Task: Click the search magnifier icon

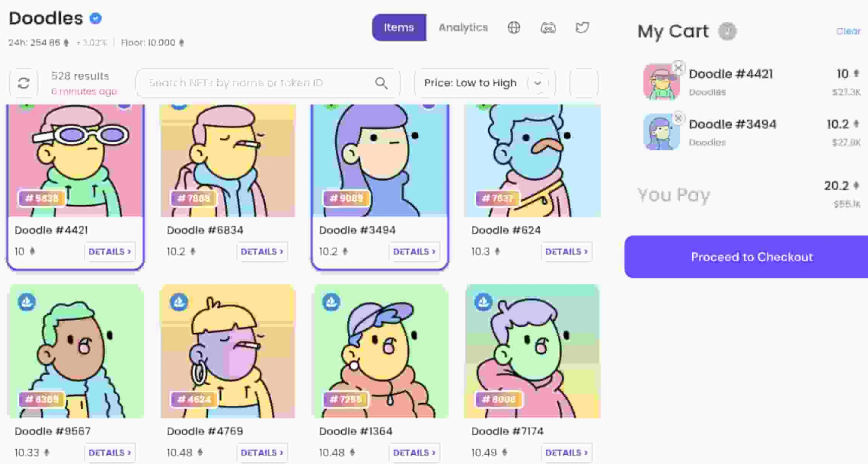Action: click(381, 83)
